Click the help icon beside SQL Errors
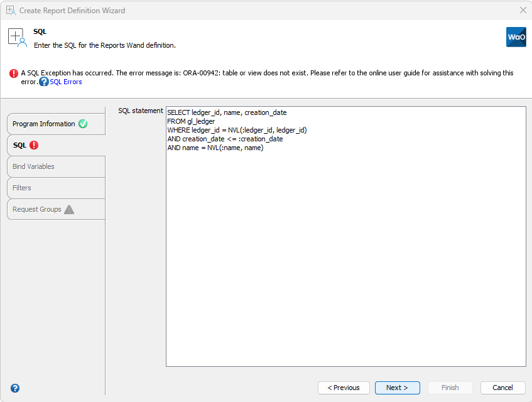The image size is (532, 402). click(x=43, y=81)
